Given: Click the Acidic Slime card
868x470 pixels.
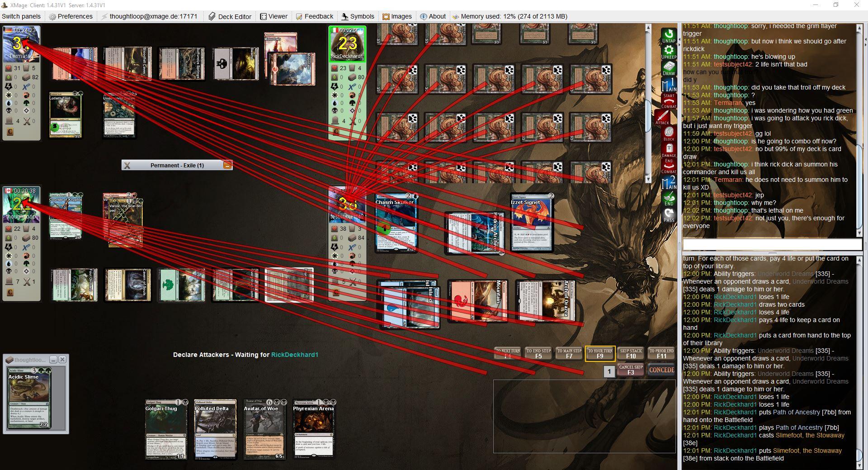Looking at the screenshot, I should click(29, 398).
